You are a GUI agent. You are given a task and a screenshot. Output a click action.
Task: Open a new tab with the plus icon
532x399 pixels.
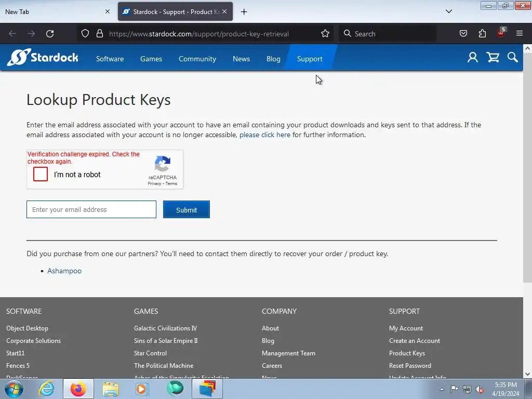pyautogui.click(x=244, y=12)
